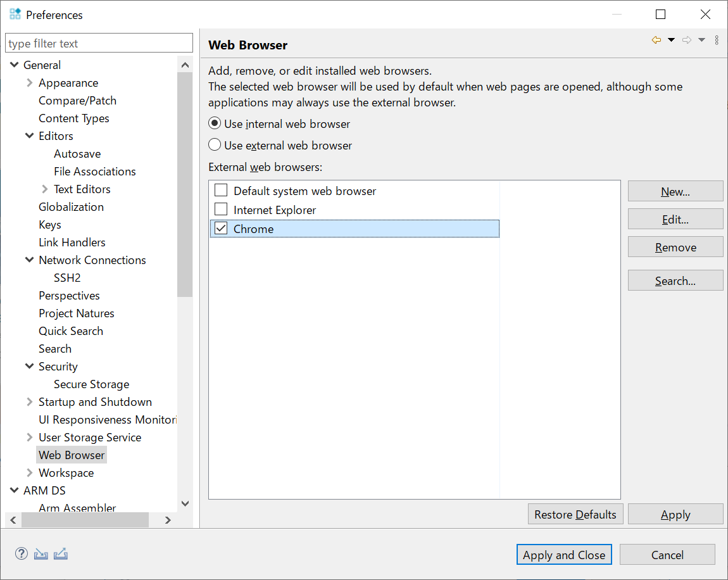Image resolution: width=728 pixels, height=580 pixels.
Task: Click the Edit... button
Action: pos(675,219)
